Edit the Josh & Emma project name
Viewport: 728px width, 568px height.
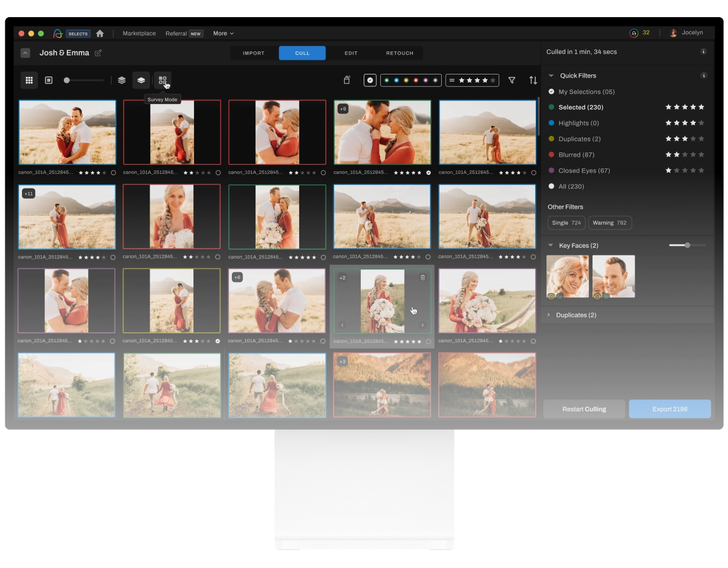pos(98,53)
